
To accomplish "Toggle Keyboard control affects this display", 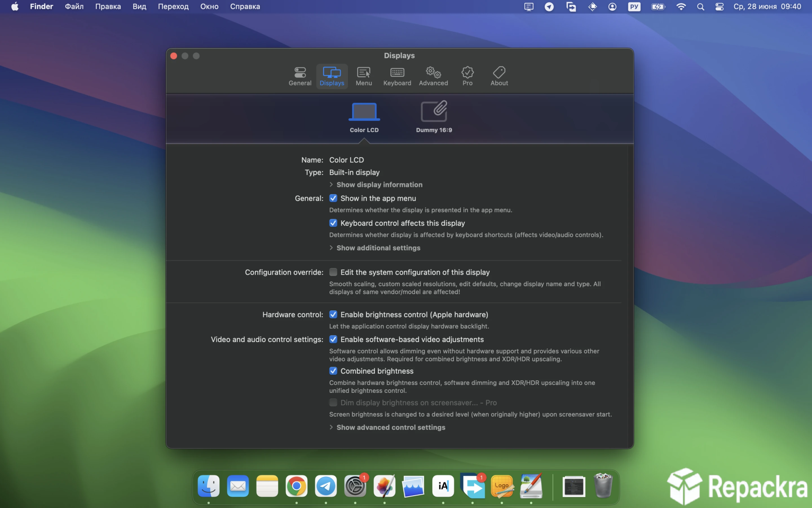I will 333,223.
